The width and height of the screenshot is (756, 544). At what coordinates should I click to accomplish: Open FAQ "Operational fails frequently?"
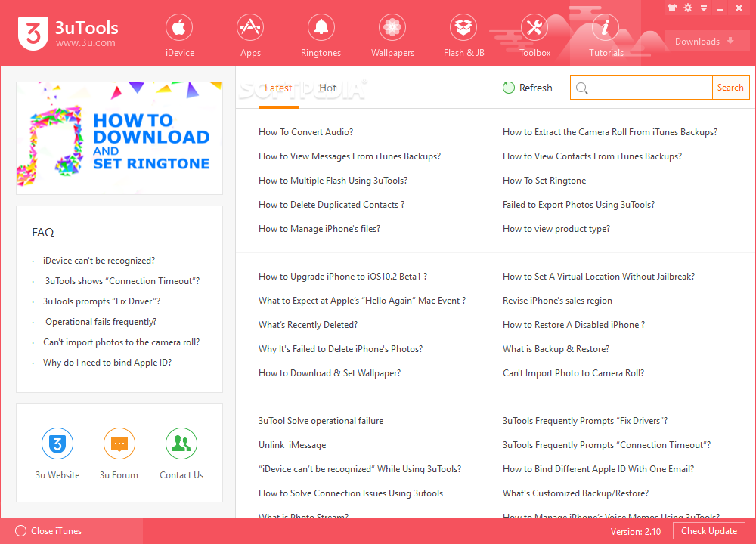coord(101,322)
